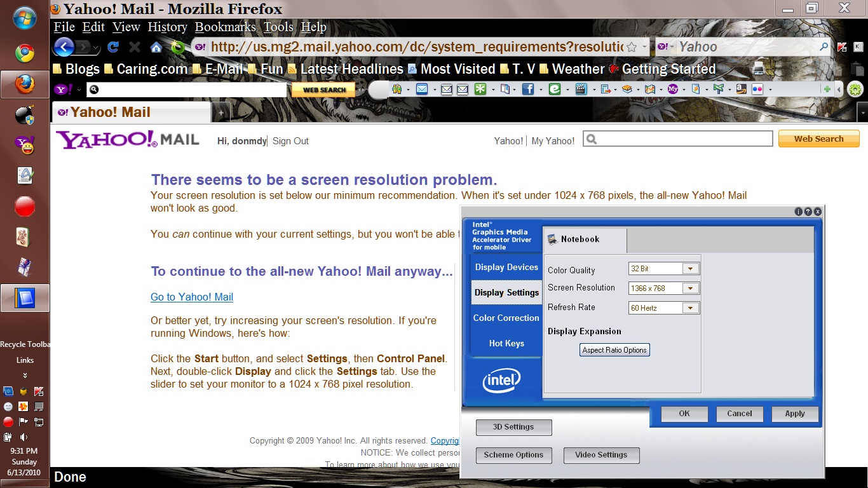Screen dimensions: 868x488
Task: Switch to Display Devices in Intel panel
Action: coord(506,268)
